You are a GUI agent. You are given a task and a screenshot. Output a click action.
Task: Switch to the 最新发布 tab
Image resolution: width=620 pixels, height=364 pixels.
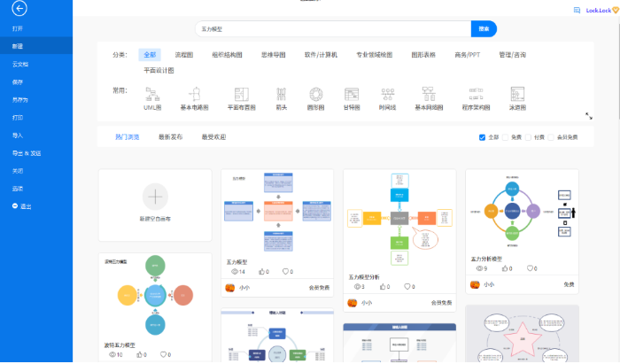click(170, 137)
